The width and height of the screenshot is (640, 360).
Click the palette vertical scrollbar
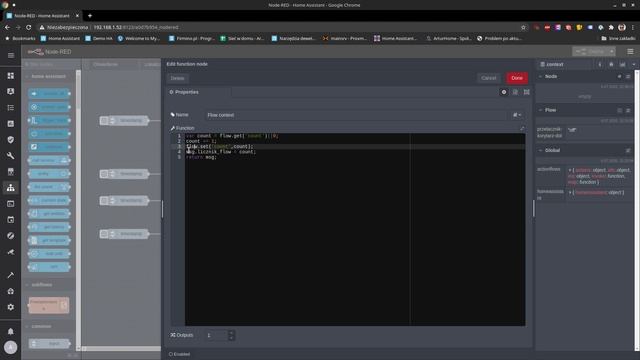pyautogui.click(x=78, y=210)
